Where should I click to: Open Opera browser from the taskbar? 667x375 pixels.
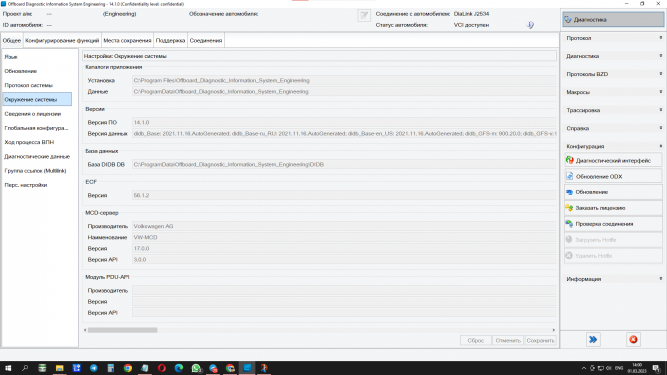[x=162, y=368]
